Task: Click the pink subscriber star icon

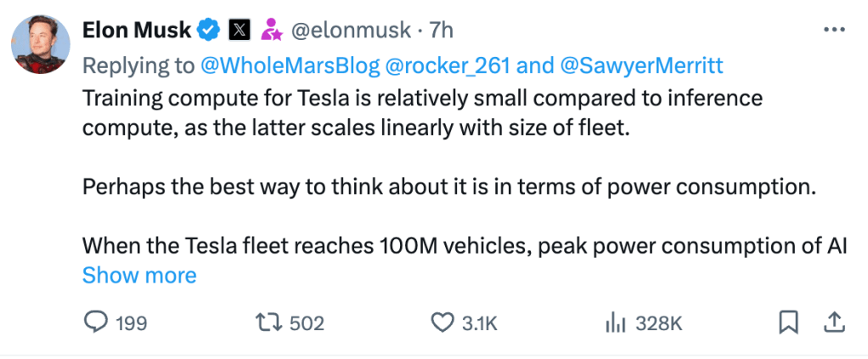Action: [x=272, y=31]
